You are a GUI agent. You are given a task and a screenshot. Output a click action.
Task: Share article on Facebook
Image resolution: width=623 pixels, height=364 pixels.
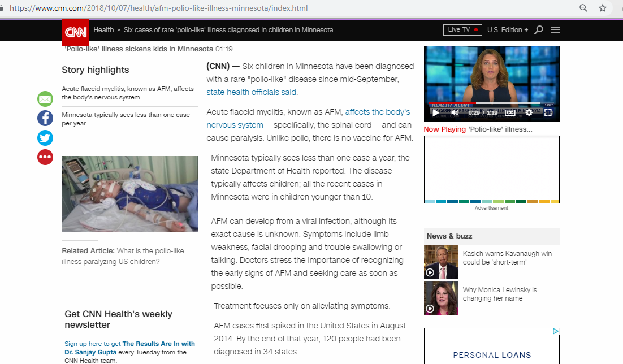pos(45,118)
